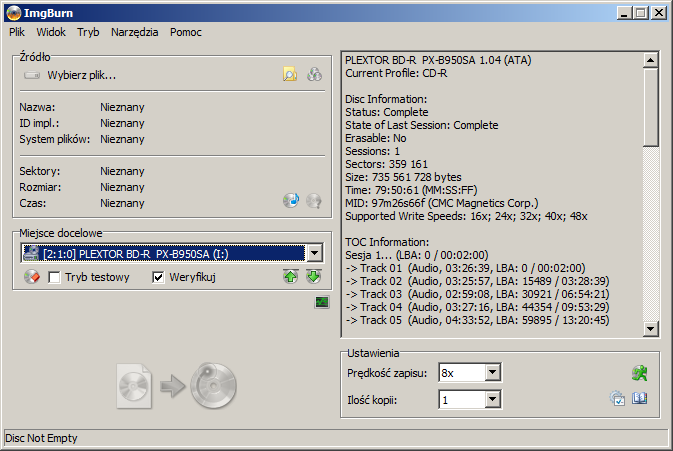Viewport: 673px width, 451px height.
Task: Open the Narzędzia menu
Action: click(x=134, y=32)
